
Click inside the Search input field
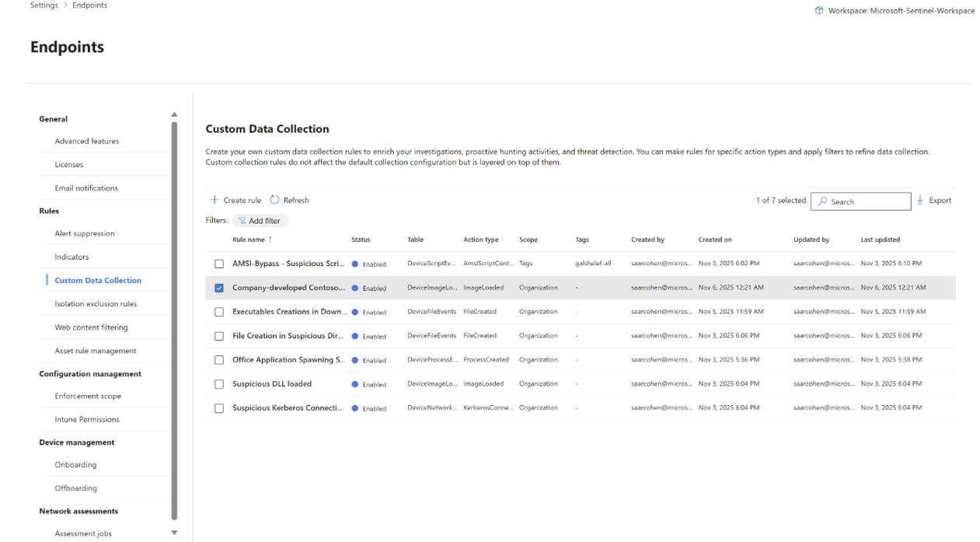867,201
